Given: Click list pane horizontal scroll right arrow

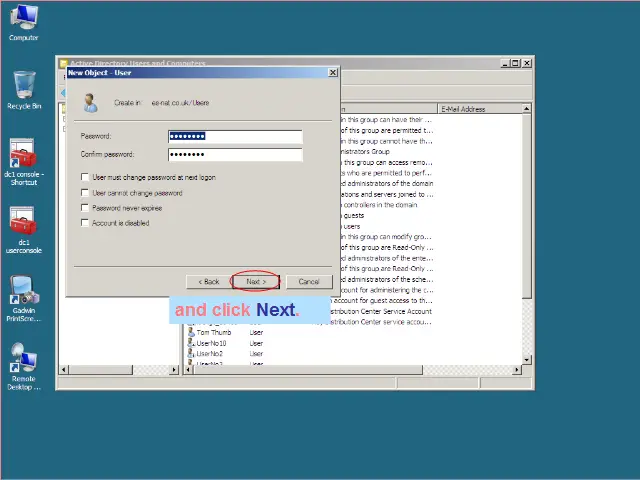Looking at the screenshot, I should click(x=517, y=370).
